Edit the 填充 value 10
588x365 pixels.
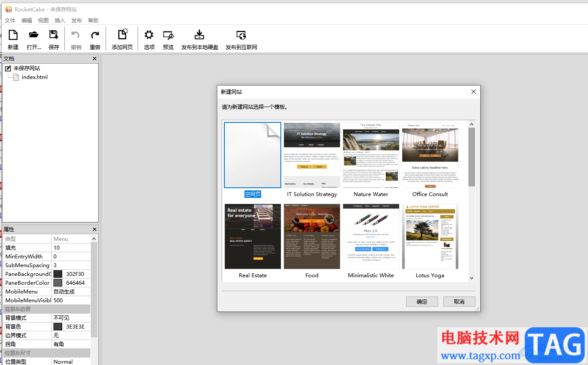click(x=71, y=247)
